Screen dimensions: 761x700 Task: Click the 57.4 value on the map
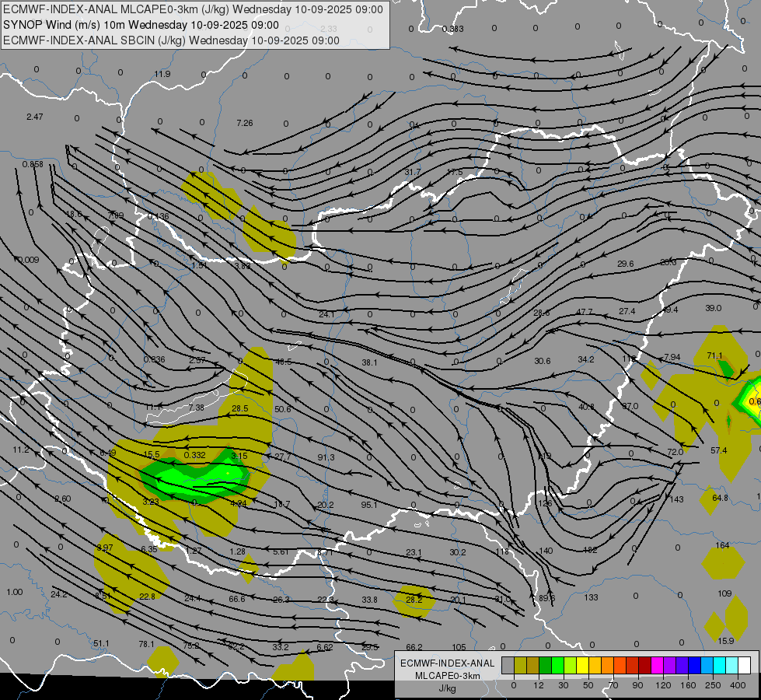pyautogui.click(x=719, y=450)
